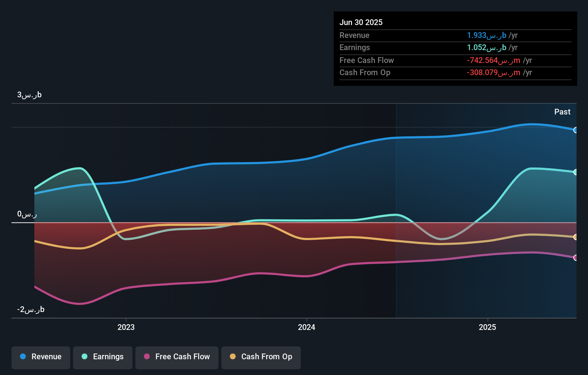The width and height of the screenshot is (588, 375).
Task: Click the 2023 x-axis label
Action: [126, 327]
